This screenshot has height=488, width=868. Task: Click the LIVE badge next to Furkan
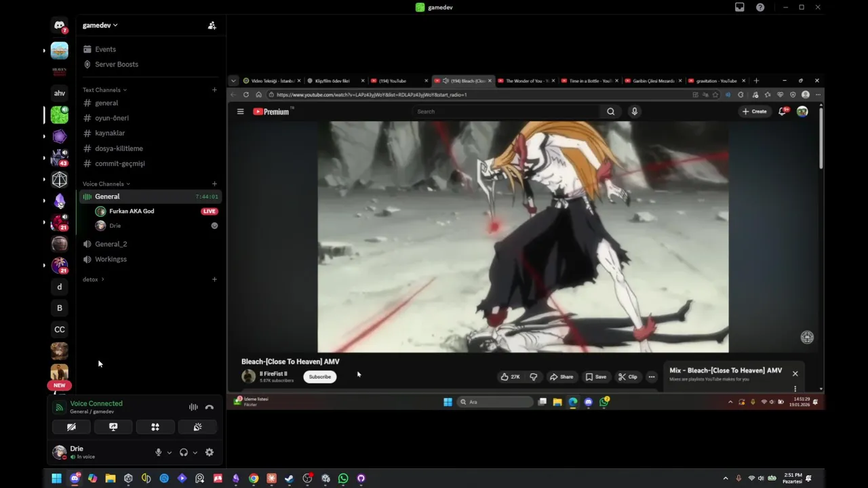point(210,211)
